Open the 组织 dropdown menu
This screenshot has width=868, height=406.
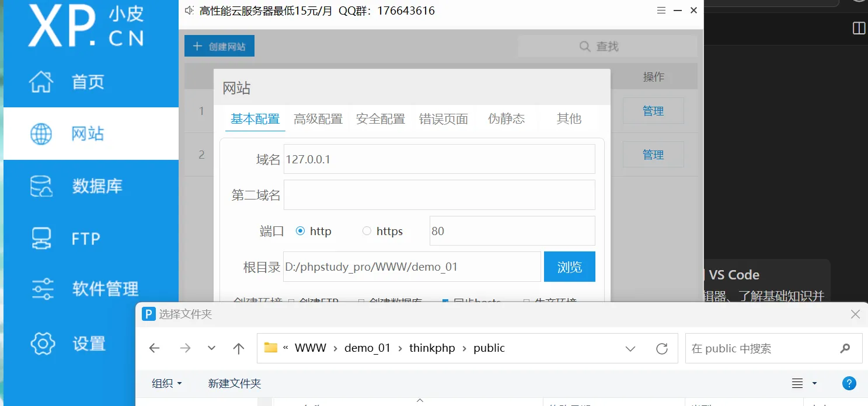pos(167,383)
